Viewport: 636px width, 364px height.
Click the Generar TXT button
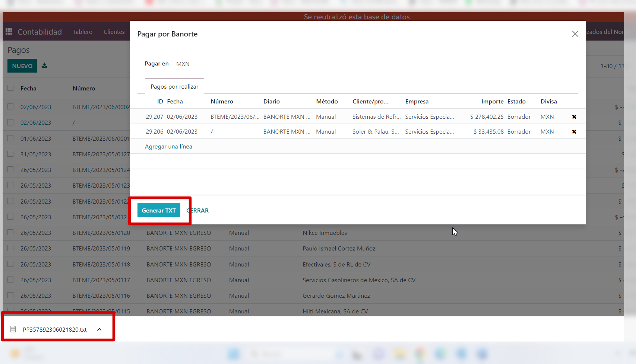[x=159, y=210]
